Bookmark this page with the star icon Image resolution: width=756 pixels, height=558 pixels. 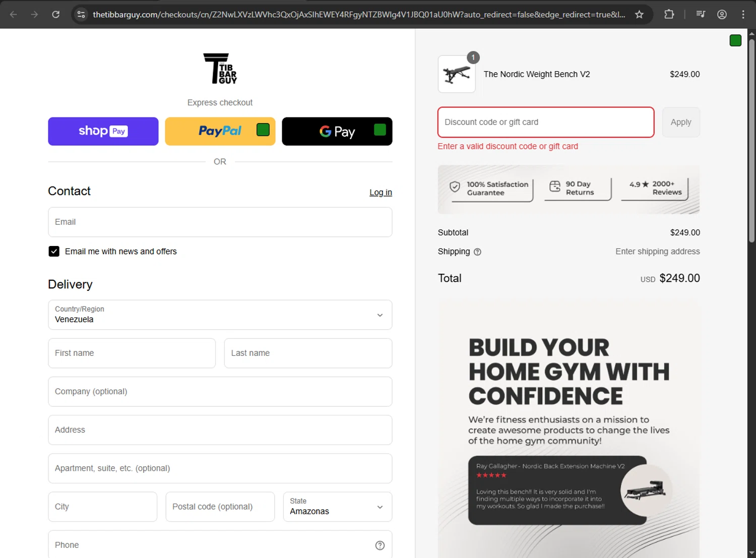[639, 14]
